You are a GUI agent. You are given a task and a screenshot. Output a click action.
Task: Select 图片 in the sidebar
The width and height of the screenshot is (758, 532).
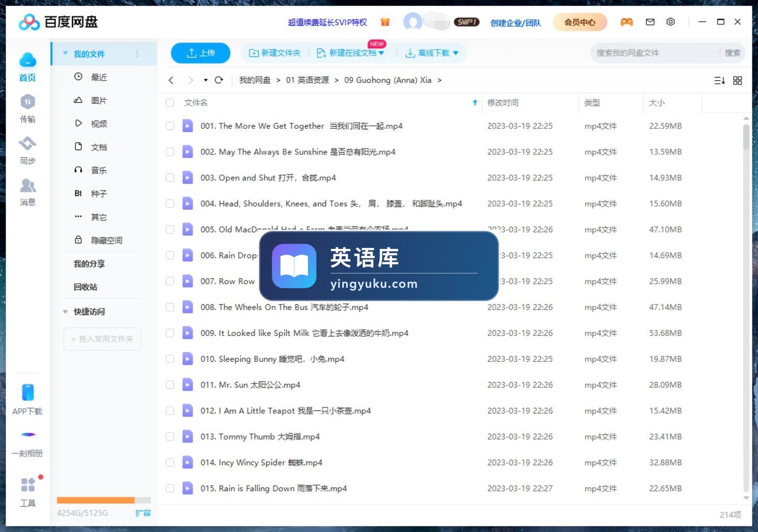tap(98, 100)
